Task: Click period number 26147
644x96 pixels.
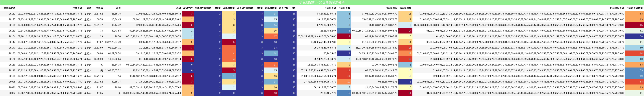Action: 12,42
